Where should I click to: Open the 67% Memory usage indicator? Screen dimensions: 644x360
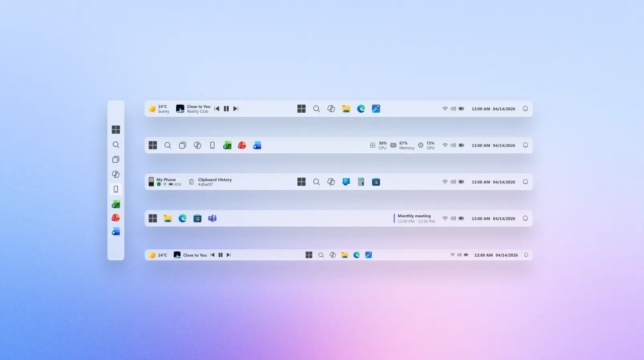402,146
